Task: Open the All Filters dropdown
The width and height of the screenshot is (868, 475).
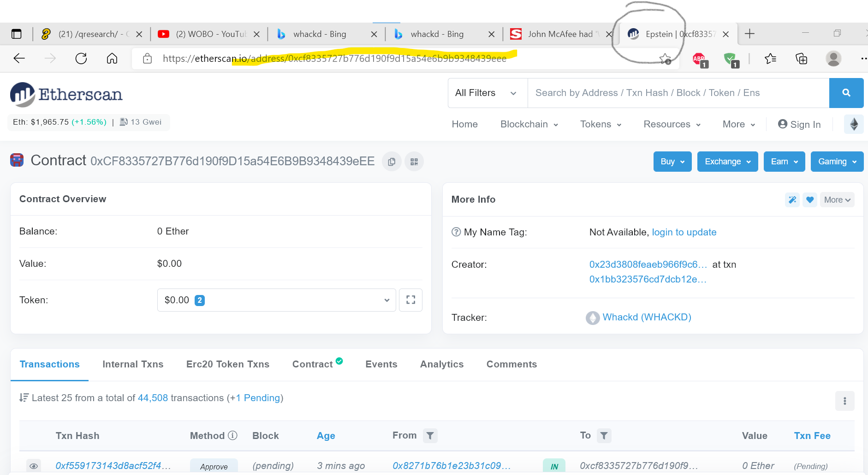Action: (x=488, y=93)
